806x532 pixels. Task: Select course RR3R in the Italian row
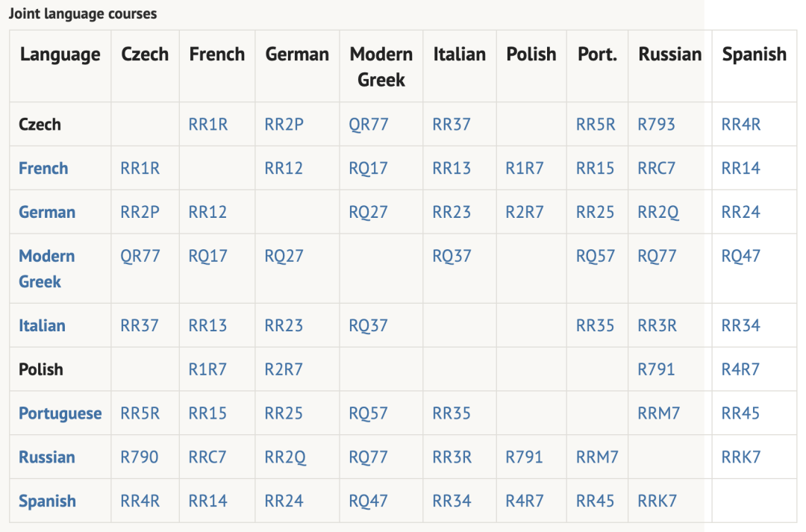tap(657, 325)
